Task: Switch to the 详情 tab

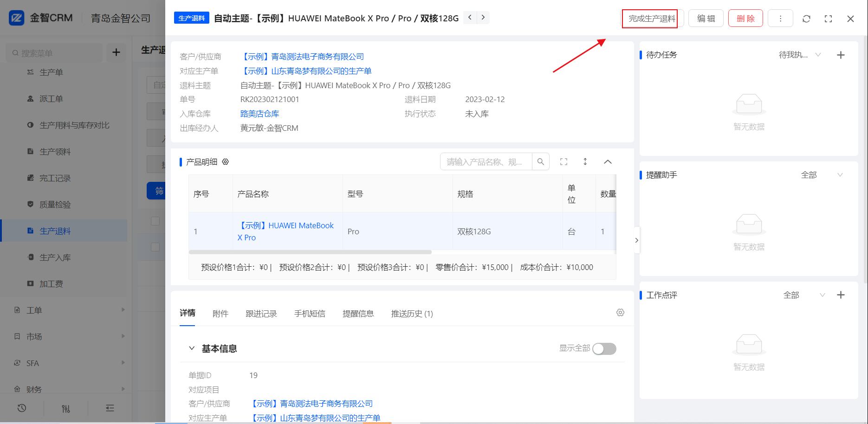Action: coord(188,313)
